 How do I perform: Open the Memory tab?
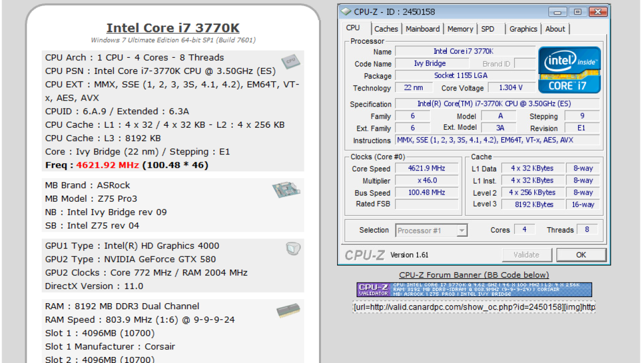point(460,29)
